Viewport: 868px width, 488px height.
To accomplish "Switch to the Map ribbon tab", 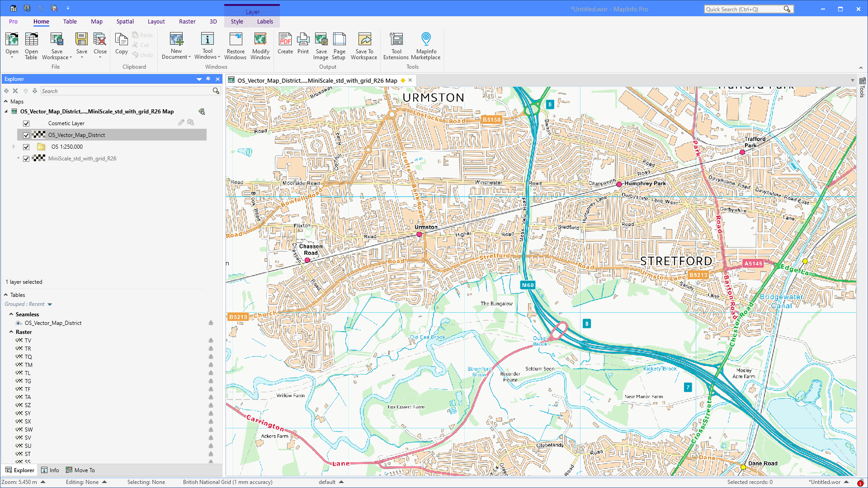I will (97, 21).
